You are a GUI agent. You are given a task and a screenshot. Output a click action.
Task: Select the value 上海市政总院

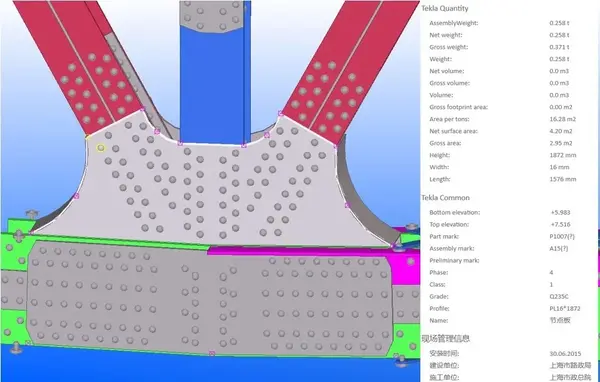[x=571, y=377]
